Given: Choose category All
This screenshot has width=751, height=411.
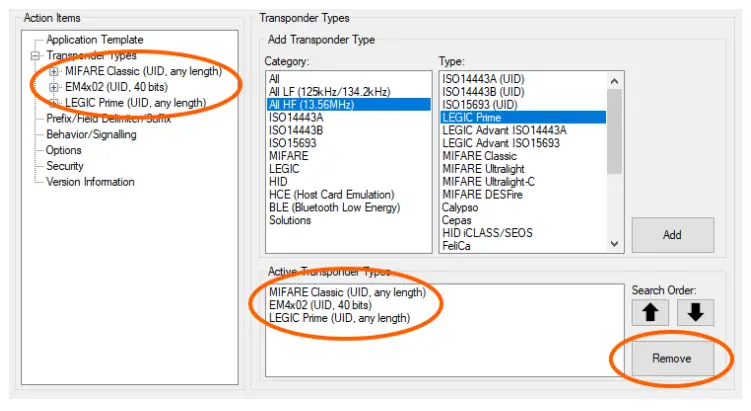Looking at the screenshot, I should pos(349,79).
